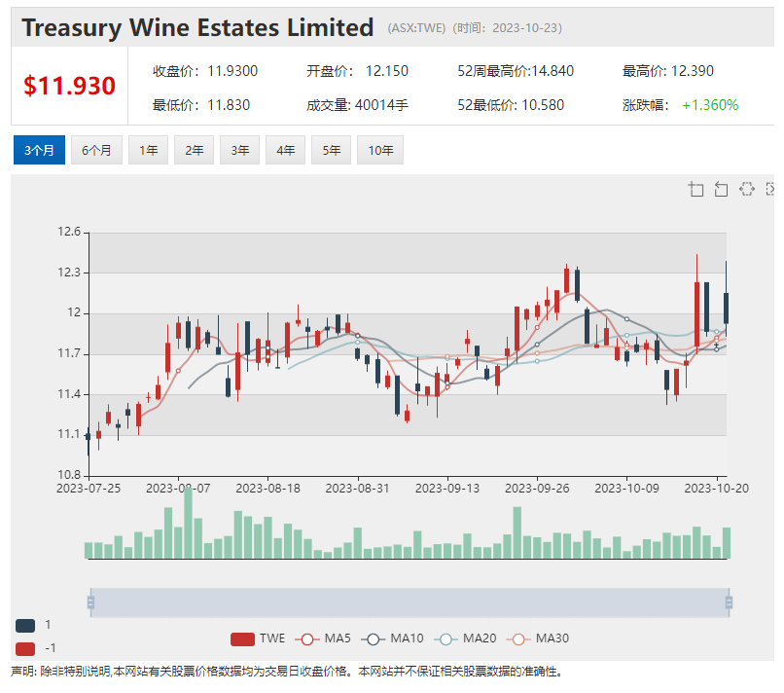The height and width of the screenshot is (693, 784).
Task: Click the zoom reset (restore) icon
Action: coord(721,189)
